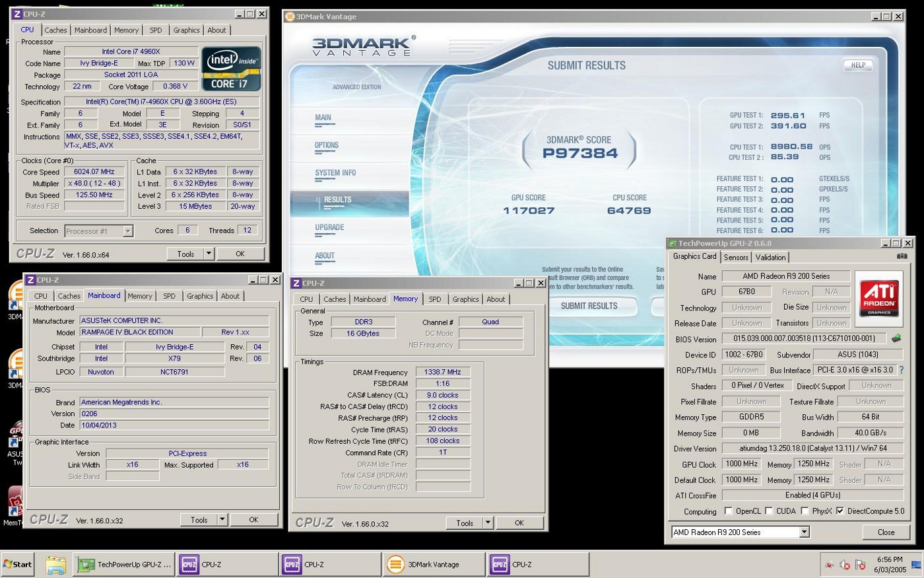
Task: Click the Core Speed 6024.07 MHz field
Action: point(94,172)
